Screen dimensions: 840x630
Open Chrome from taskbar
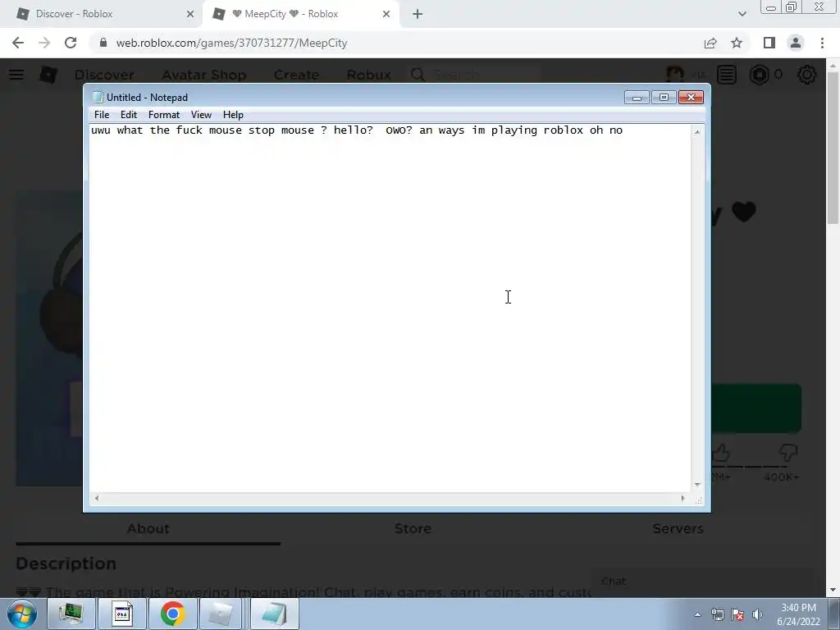point(172,614)
